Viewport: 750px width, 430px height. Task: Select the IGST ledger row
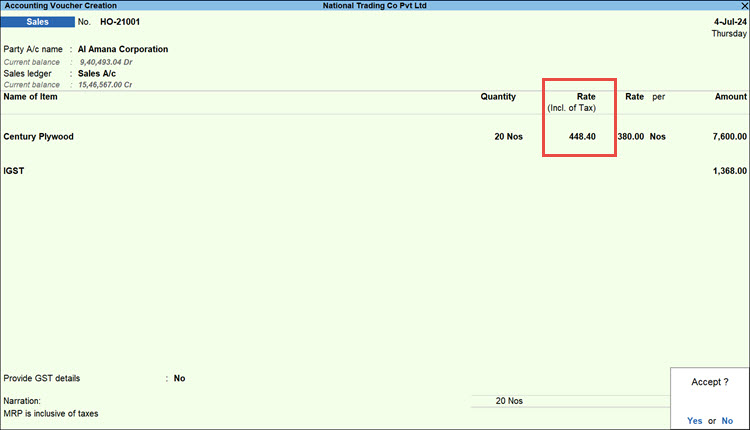coord(14,171)
